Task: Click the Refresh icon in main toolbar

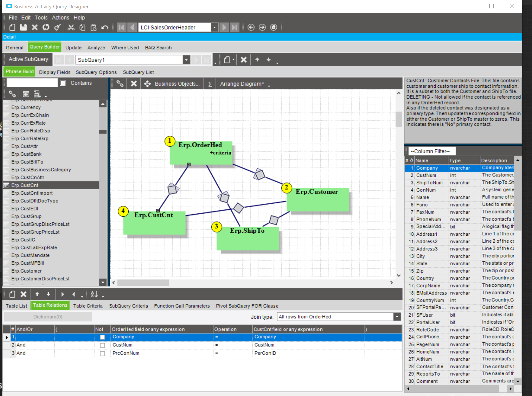Action: tap(46, 27)
